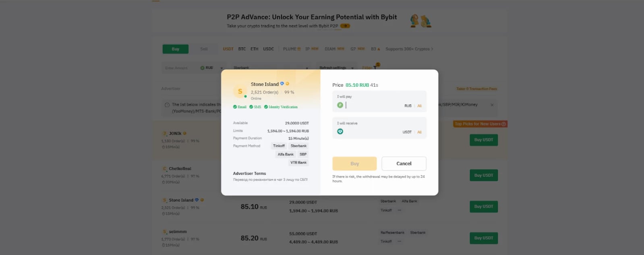The width and height of the screenshot is (644, 255).
Task: Click the blue verified diamond badge in dialog
Action: 282,84
